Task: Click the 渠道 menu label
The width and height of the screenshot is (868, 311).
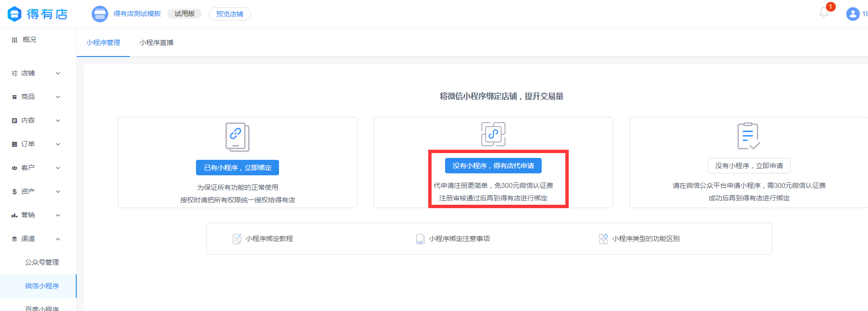Action: (28, 239)
